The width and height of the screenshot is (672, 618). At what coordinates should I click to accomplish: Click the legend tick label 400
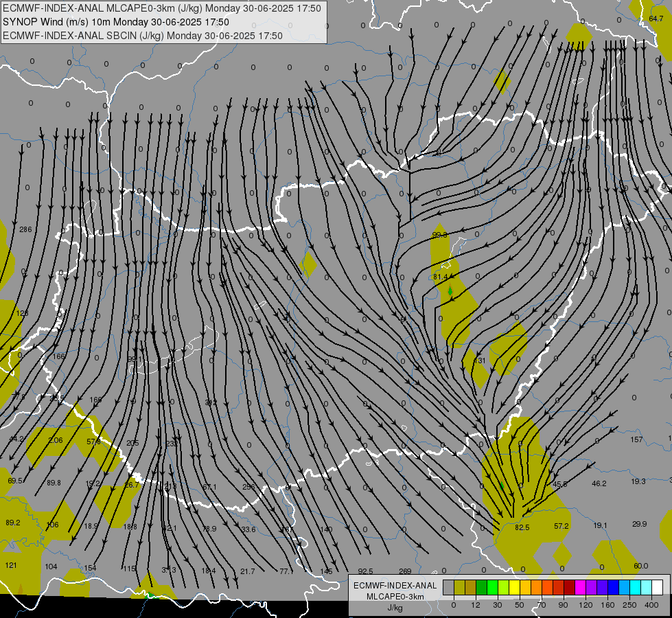click(651, 605)
